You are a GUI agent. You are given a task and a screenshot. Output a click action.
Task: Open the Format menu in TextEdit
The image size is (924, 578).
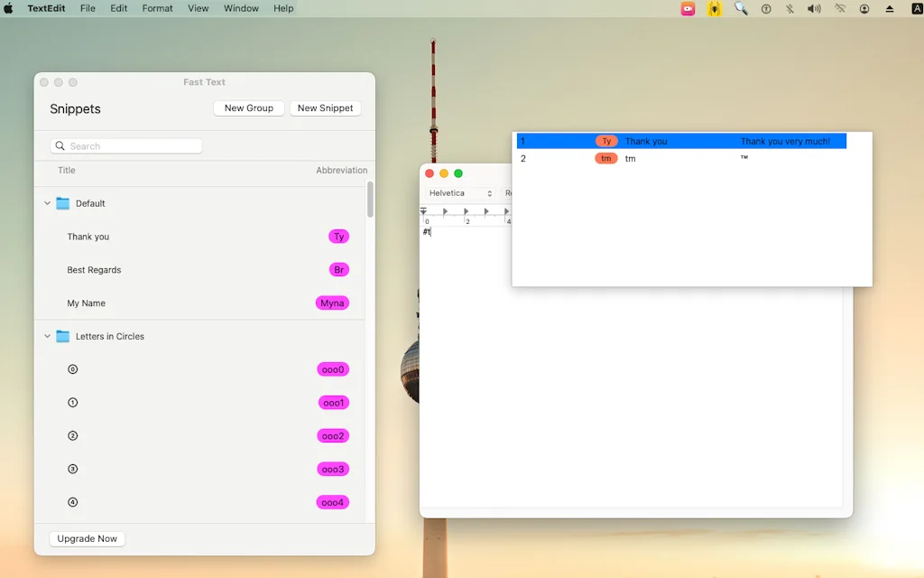157,8
